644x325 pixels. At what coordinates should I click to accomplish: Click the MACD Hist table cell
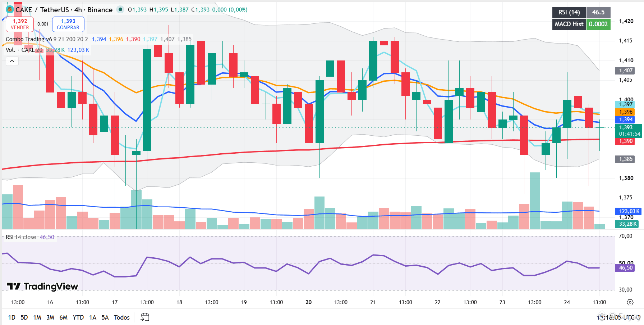[x=569, y=24]
